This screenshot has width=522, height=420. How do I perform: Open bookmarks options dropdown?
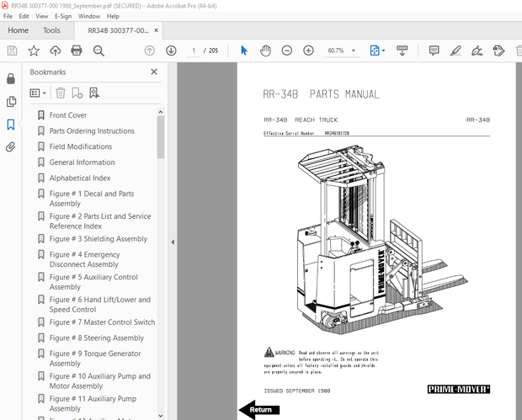click(38, 93)
